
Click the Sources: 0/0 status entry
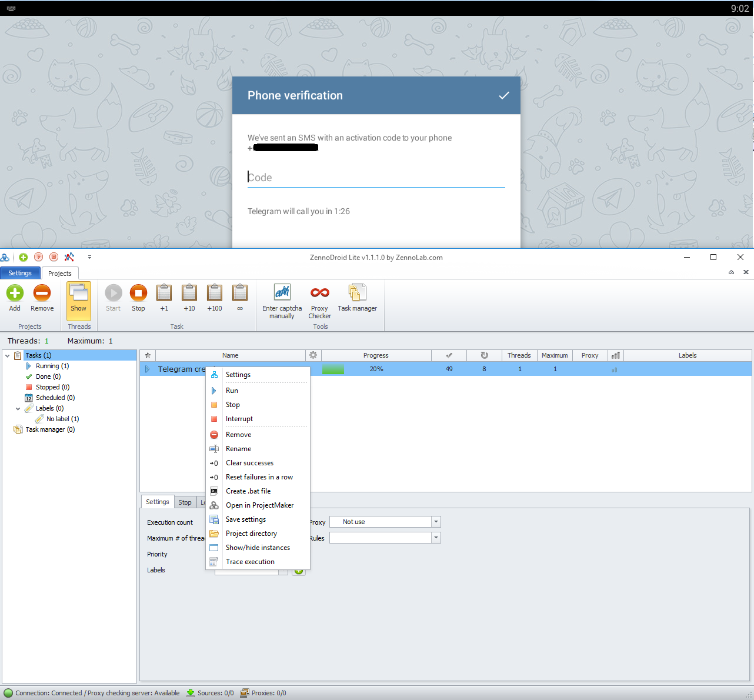pyautogui.click(x=210, y=693)
